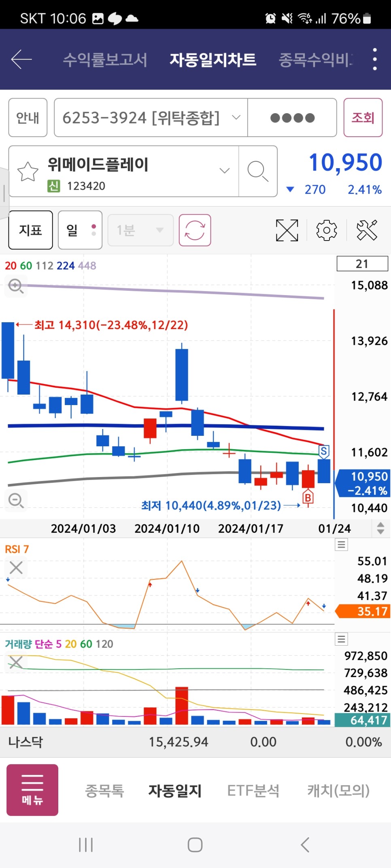This screenshot has width=391, height=868.
Task: Add 위메이드플레이 to favorites star
Action: click(28, 171)
